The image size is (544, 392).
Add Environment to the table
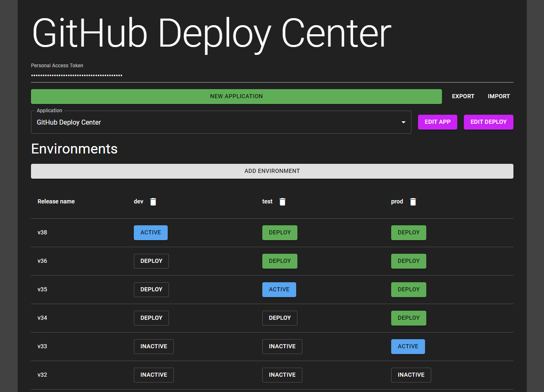(272, 171)
